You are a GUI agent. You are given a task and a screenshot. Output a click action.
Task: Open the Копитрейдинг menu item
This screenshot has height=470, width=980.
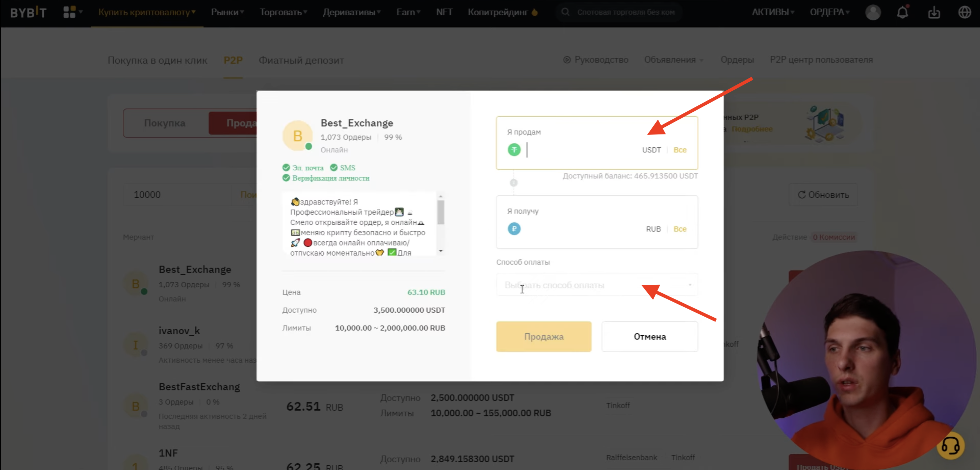click(503, 12)
